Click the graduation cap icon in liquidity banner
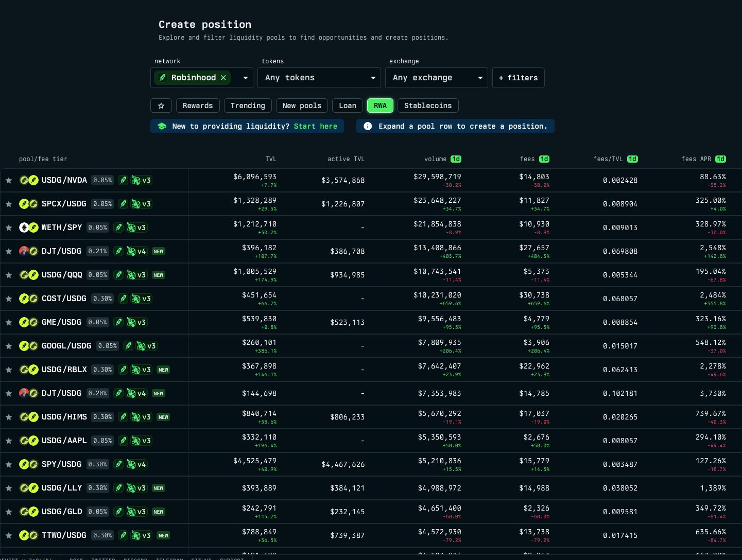The image size is (742, 560). coord(162,126)
